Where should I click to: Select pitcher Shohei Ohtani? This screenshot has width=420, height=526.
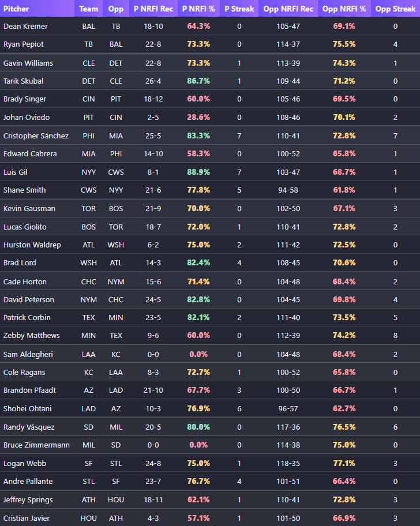(x=28, y=408)
